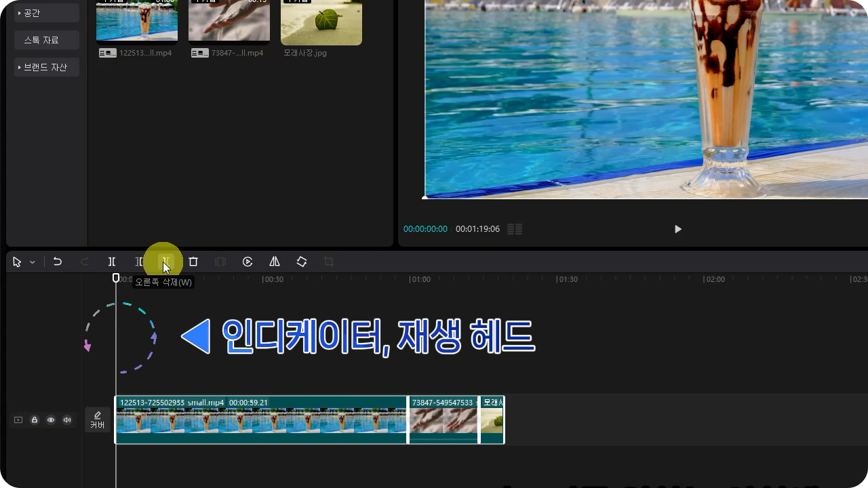Play the preview video
Screen dimensions: 868x488
coord(677,229)
